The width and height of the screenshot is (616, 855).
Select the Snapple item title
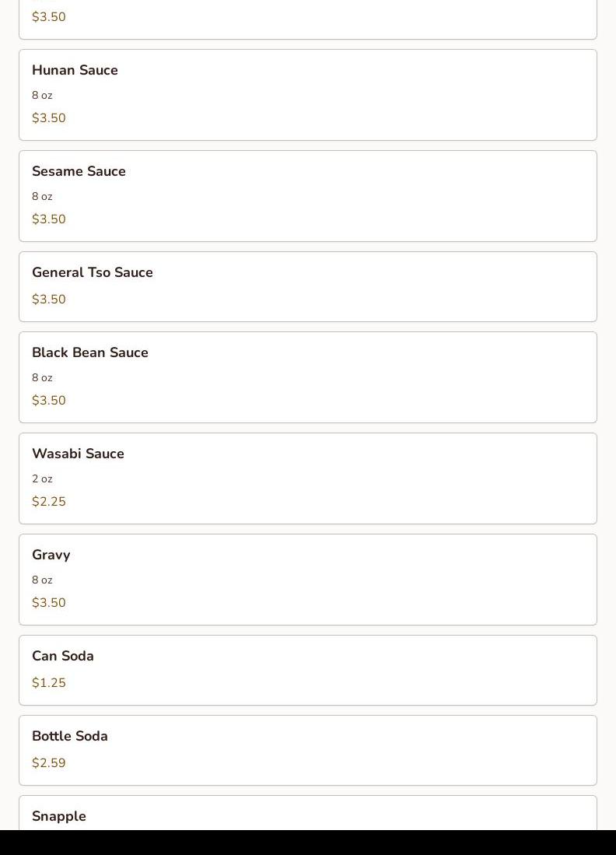(59, 816)
